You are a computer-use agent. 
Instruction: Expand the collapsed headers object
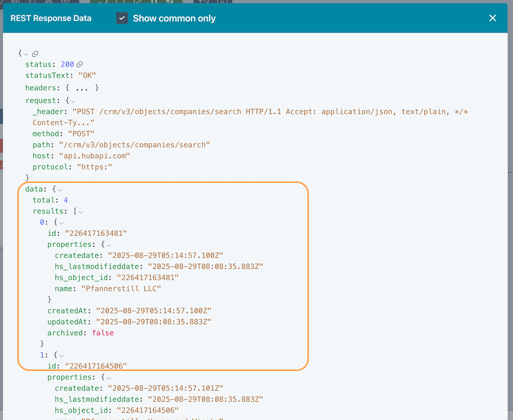pyautogui.click(x=85, y=88)
